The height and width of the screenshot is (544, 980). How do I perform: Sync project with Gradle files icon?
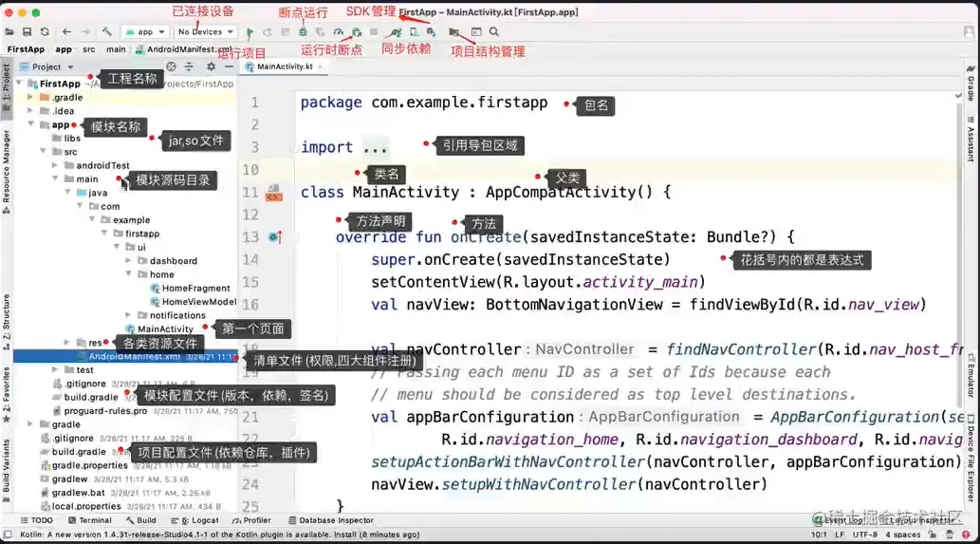[396, 32]
